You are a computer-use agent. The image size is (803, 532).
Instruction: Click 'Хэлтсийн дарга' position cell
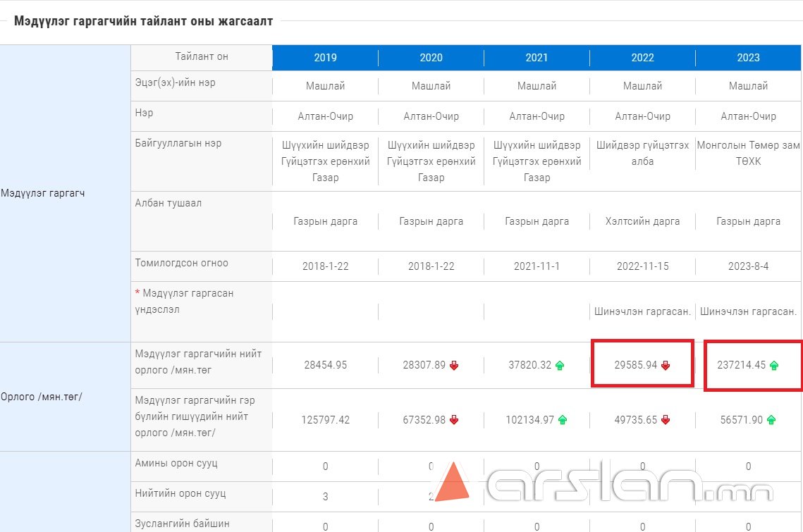pyautogui.click(x=642, y=221)
